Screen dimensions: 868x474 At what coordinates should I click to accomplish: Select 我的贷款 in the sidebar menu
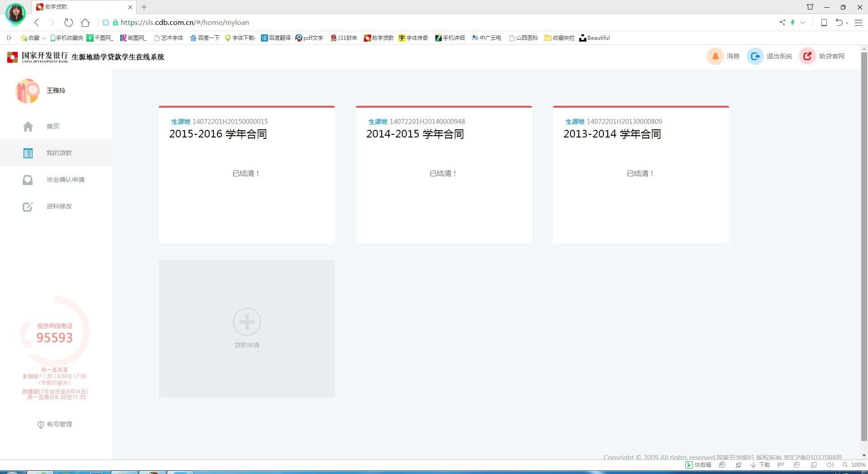[59, 153]
